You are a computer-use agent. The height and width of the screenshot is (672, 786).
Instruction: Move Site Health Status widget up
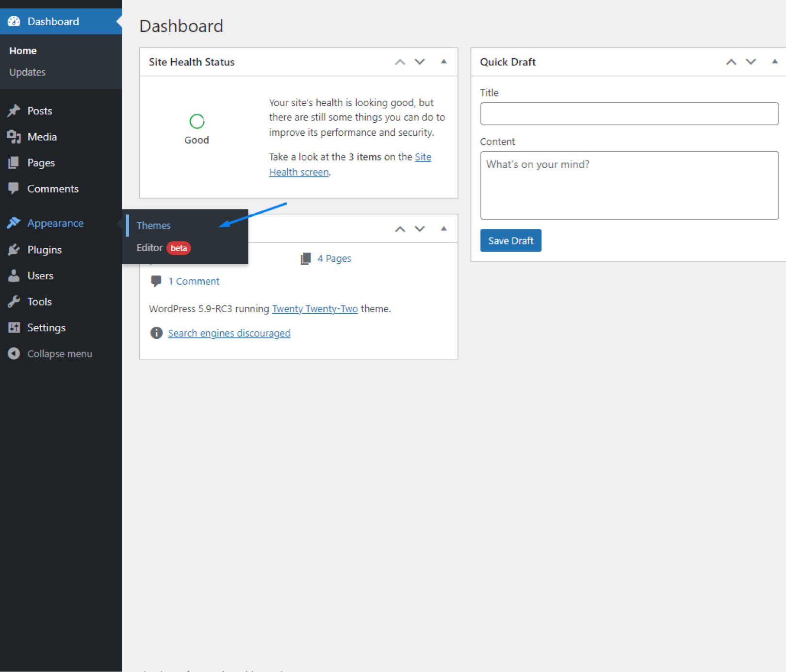[400, 62]
